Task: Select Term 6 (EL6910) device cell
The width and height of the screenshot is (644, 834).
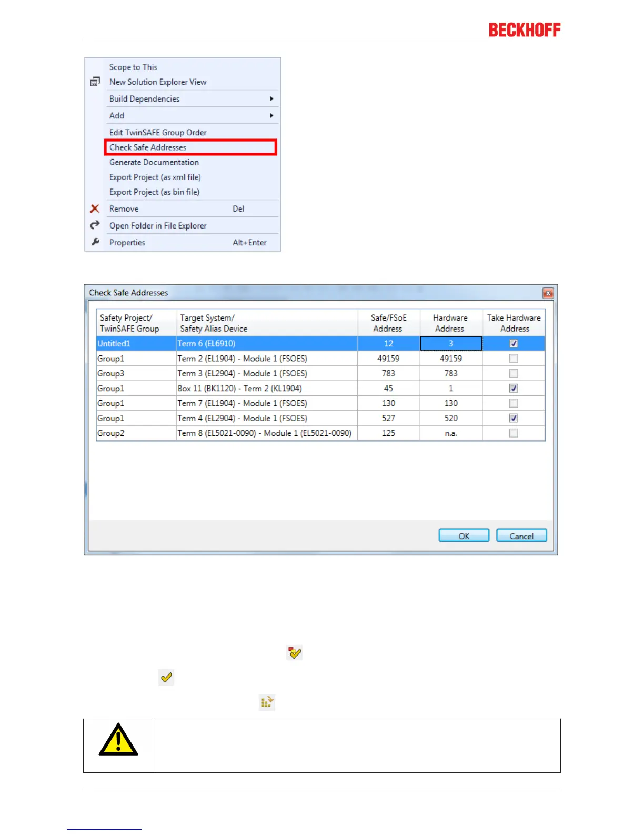Action: (267, 343)
